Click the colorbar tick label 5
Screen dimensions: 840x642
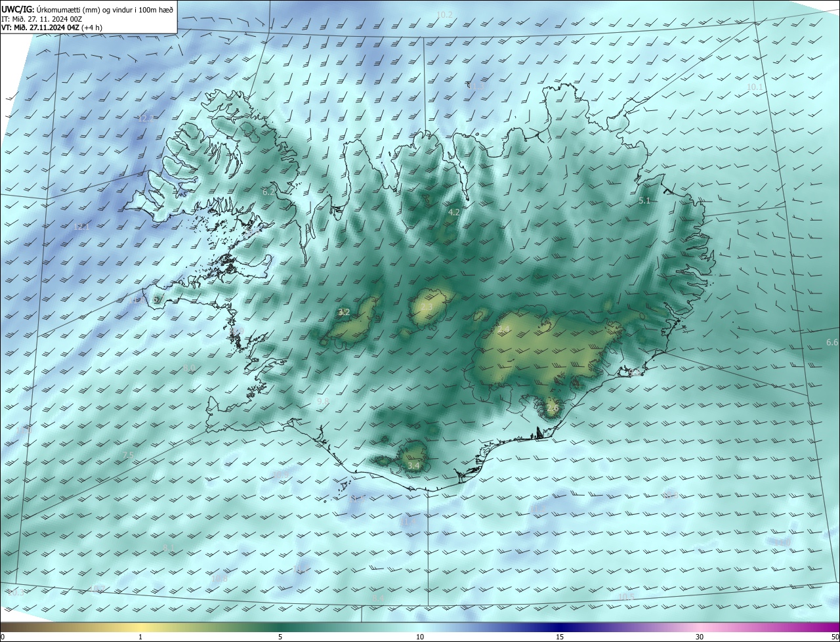(280, 637)
